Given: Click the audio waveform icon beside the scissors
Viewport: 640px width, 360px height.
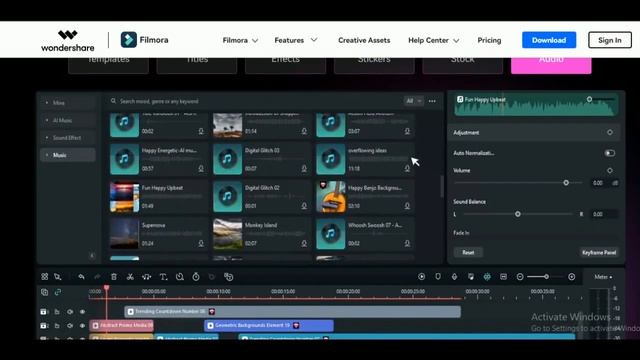Looking at the screenshot, I should (x=147, y=277).
